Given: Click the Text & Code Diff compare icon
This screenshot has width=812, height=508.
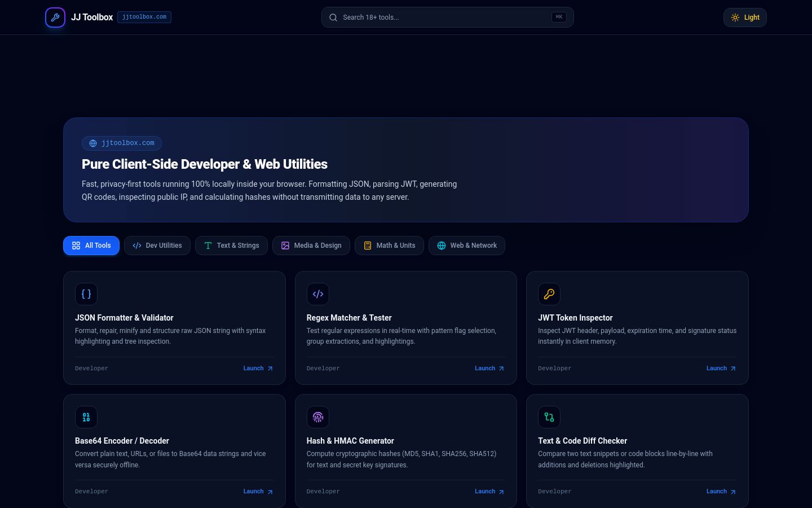Looking at the screenshot, I should (549, 417).
